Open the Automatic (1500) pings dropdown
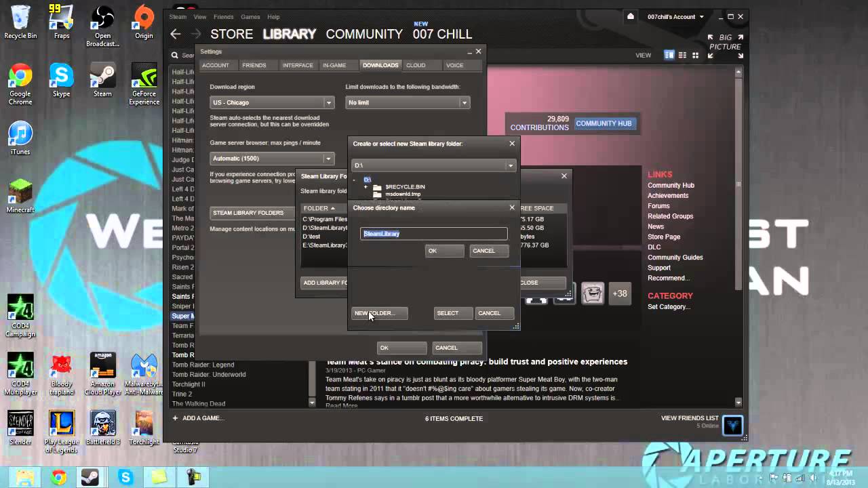Screen dimensions: 868x488 (272, 158)
